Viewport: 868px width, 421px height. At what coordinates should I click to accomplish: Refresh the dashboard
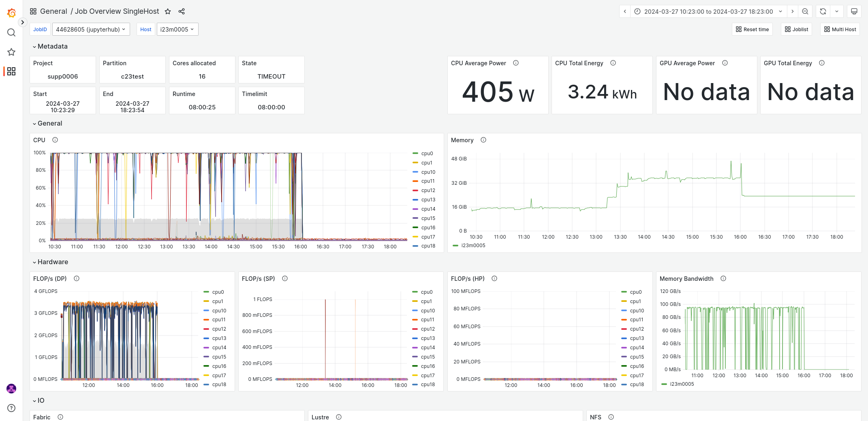(823, 11)
